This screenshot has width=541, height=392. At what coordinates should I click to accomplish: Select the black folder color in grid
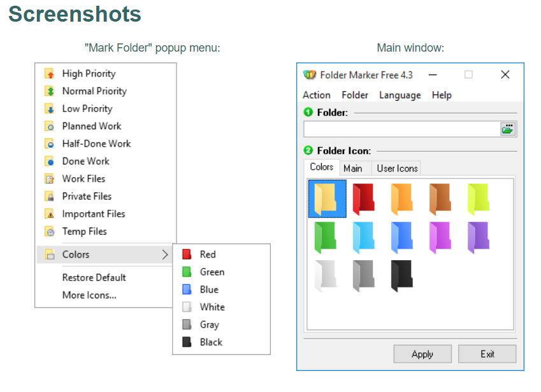point(402,275)
